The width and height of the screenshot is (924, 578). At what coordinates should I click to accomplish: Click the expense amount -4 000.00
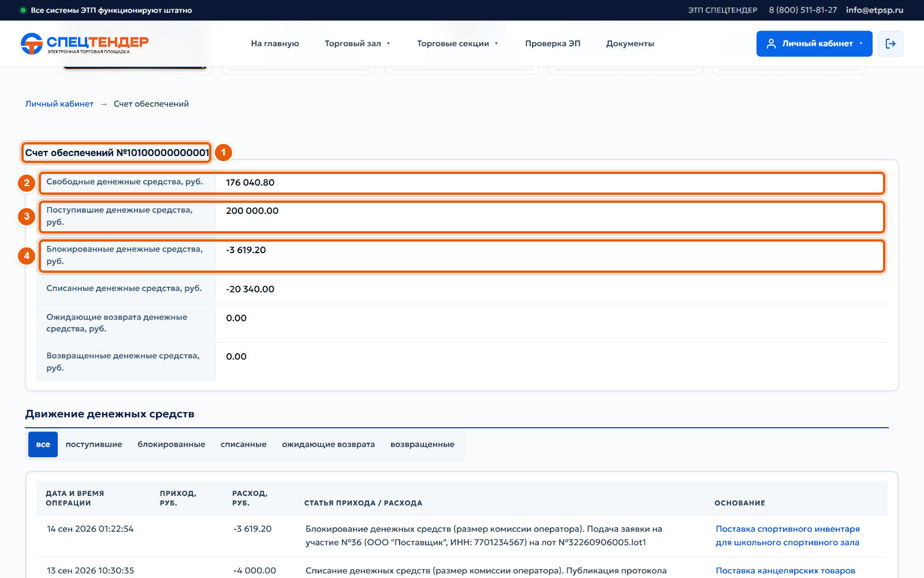(x=255, y=570)
